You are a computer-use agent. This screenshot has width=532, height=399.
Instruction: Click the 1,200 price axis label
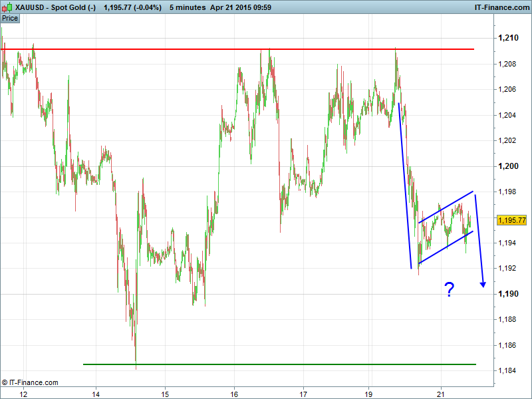coord(508,166)
